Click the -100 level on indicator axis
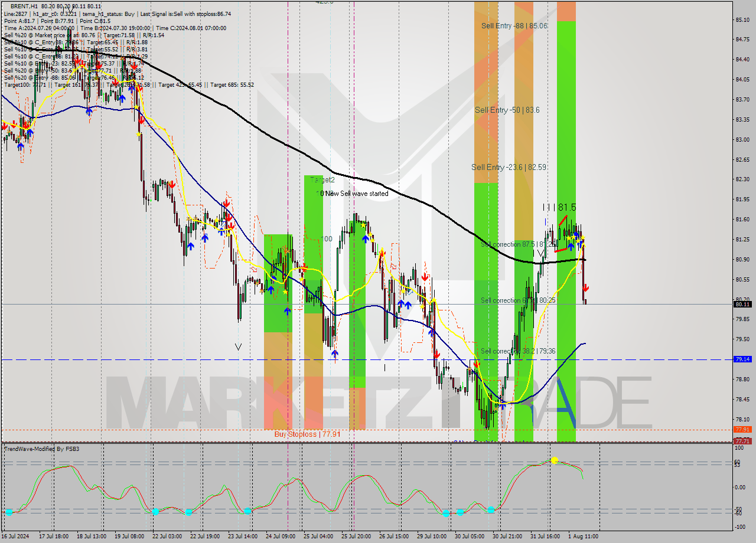This screenshot has height=543, width=756. [x=739, y=526]
